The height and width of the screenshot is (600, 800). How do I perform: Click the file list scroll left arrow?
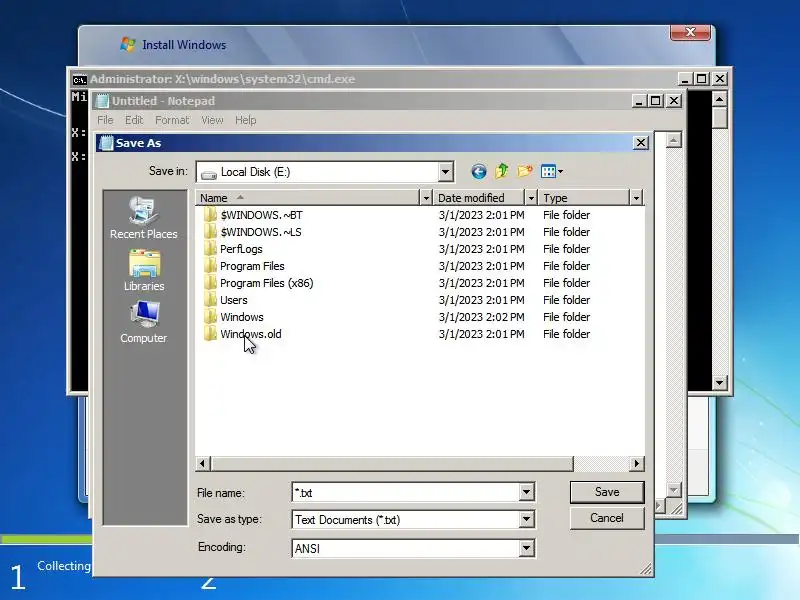pyautogui.click(x=203, y=463)
